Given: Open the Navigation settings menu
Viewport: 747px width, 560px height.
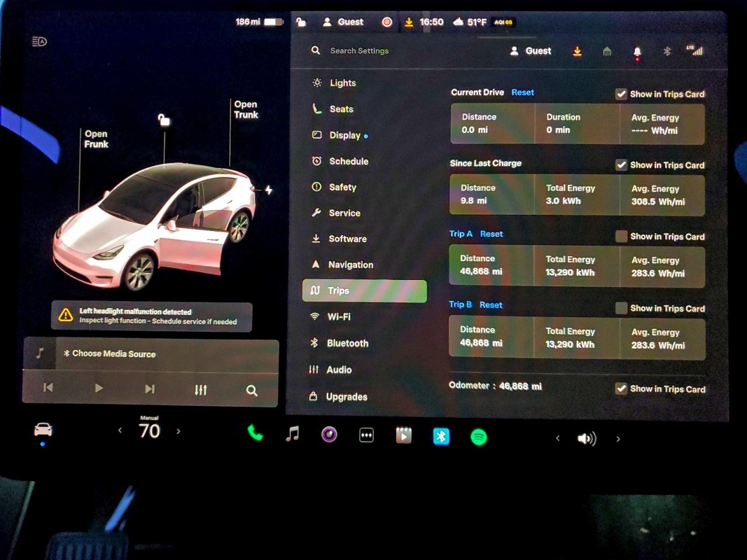Looking at the screenshot, I should tap(350, 265).
